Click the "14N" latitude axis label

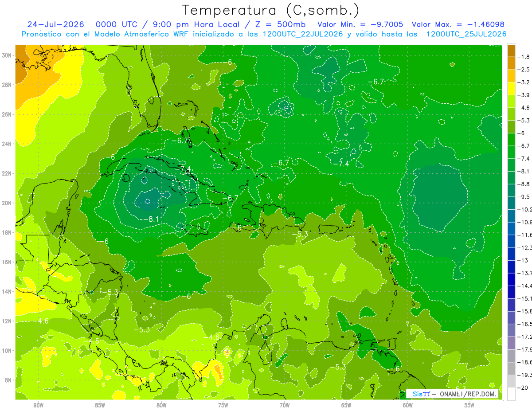(7, 291)
